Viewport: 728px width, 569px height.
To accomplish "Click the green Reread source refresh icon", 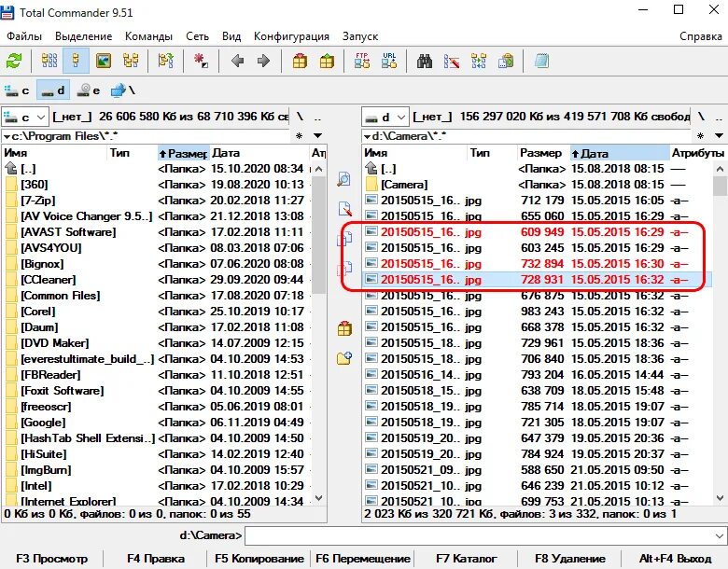I will click(x=14, y=61).
